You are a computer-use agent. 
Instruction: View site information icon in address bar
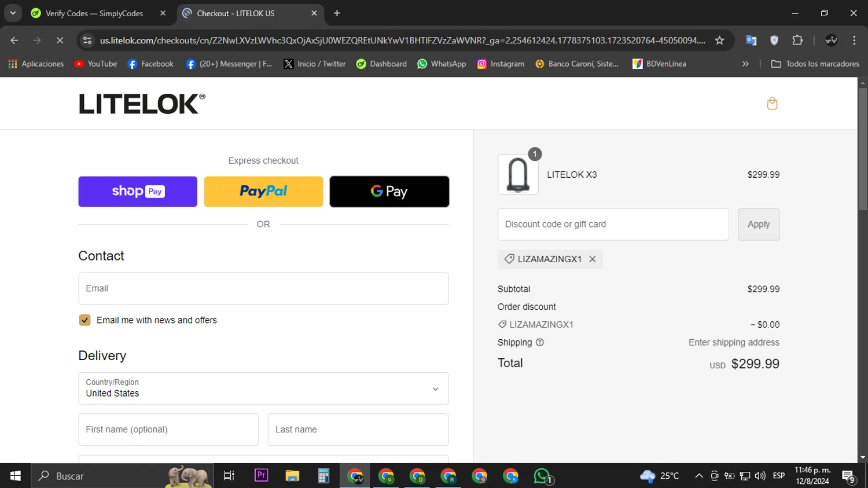tap(87, 41)
